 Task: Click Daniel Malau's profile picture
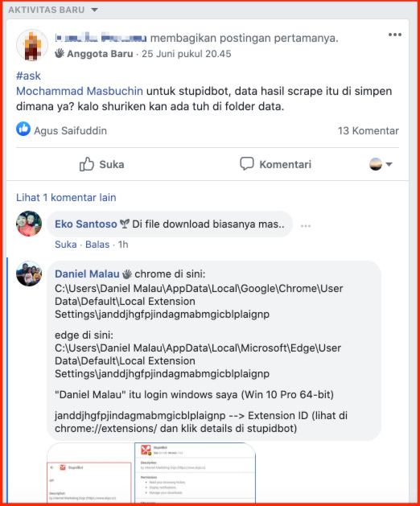click(29, 274)
